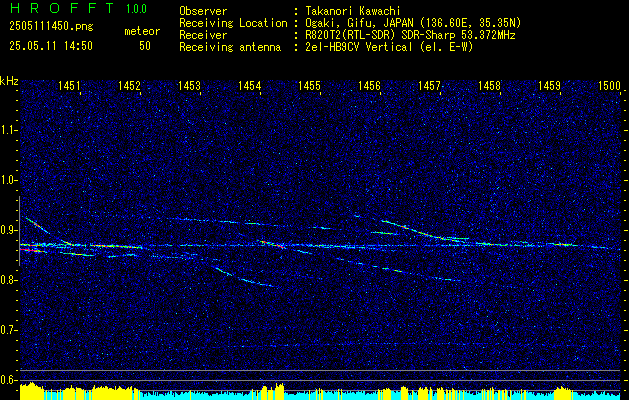The height and width of the screenshot is (400, 629).
Task: Click the meteor label
Action: (142, 31)
